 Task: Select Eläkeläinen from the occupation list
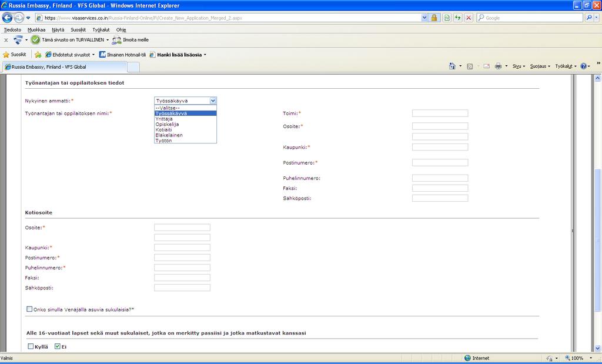coord(185,135)
